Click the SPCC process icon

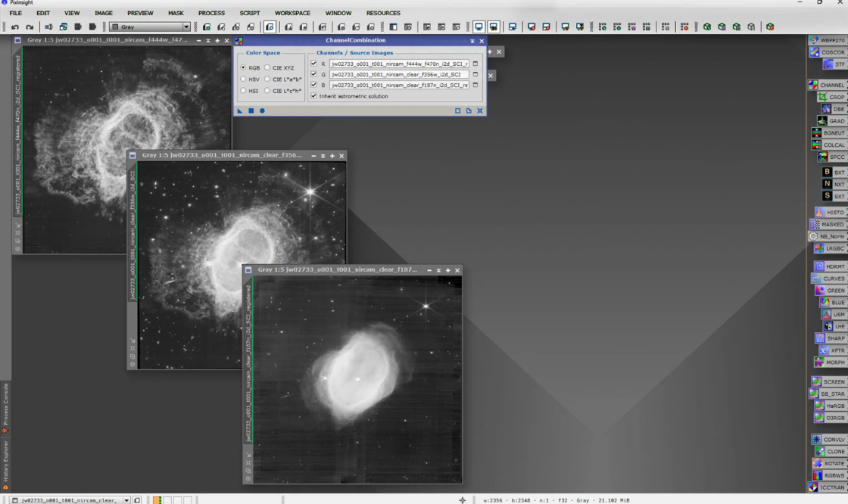(x=831, y=157)
